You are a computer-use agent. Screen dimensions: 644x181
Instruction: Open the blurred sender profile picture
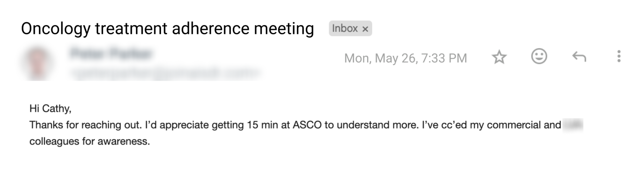pos(37,64)
